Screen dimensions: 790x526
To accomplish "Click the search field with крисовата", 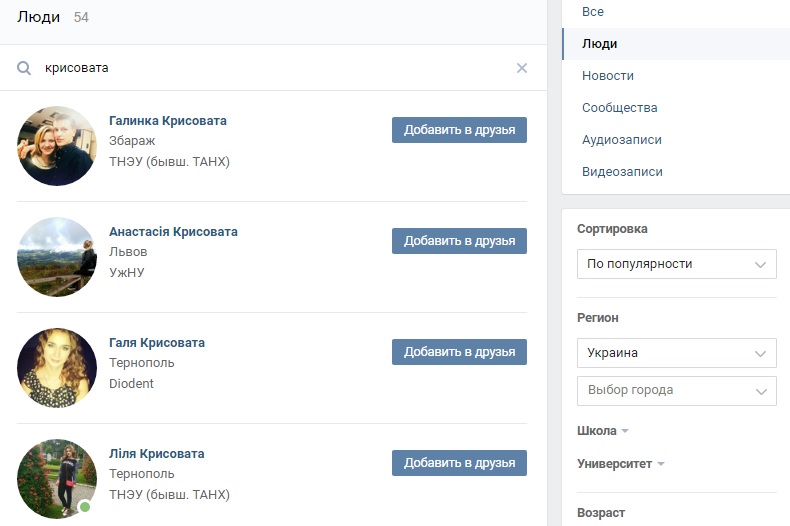I will pyautogui.click(x=273, y=68).
